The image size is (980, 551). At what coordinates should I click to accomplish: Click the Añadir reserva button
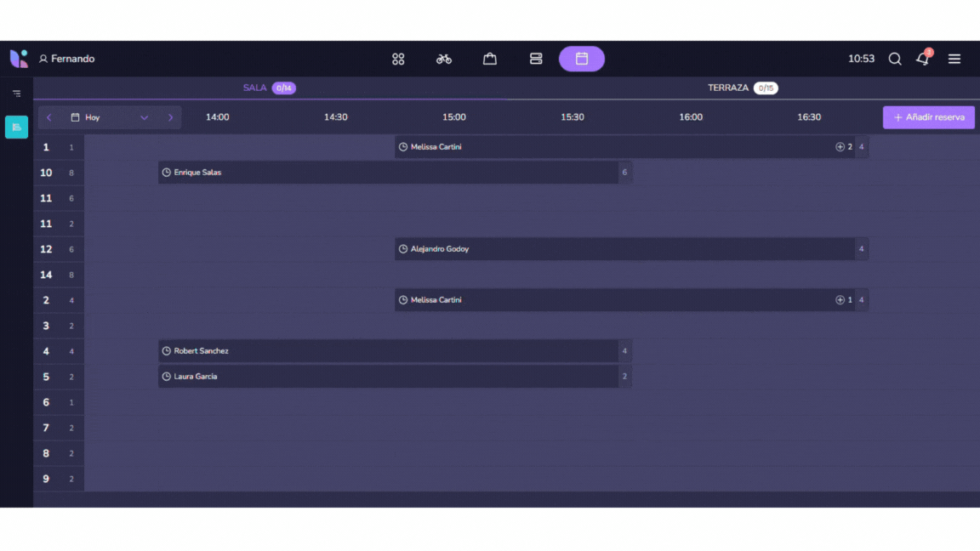click(x=928, y=117)
